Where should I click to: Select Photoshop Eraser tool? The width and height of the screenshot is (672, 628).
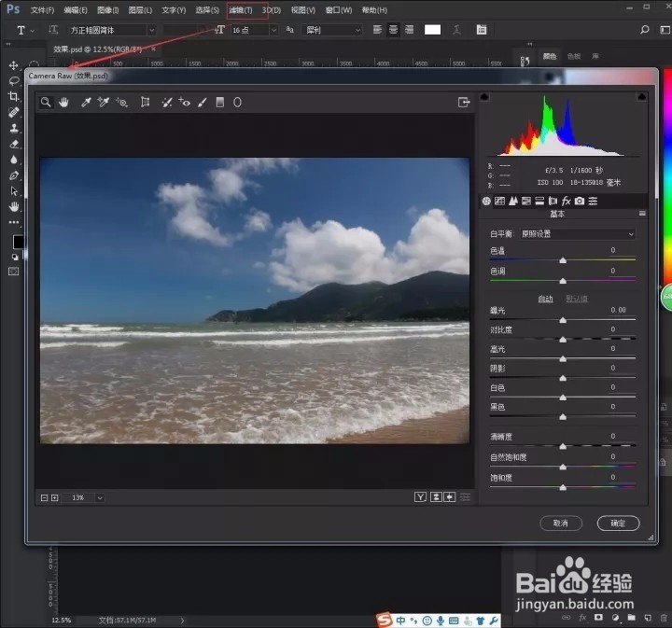click(14, 144)
